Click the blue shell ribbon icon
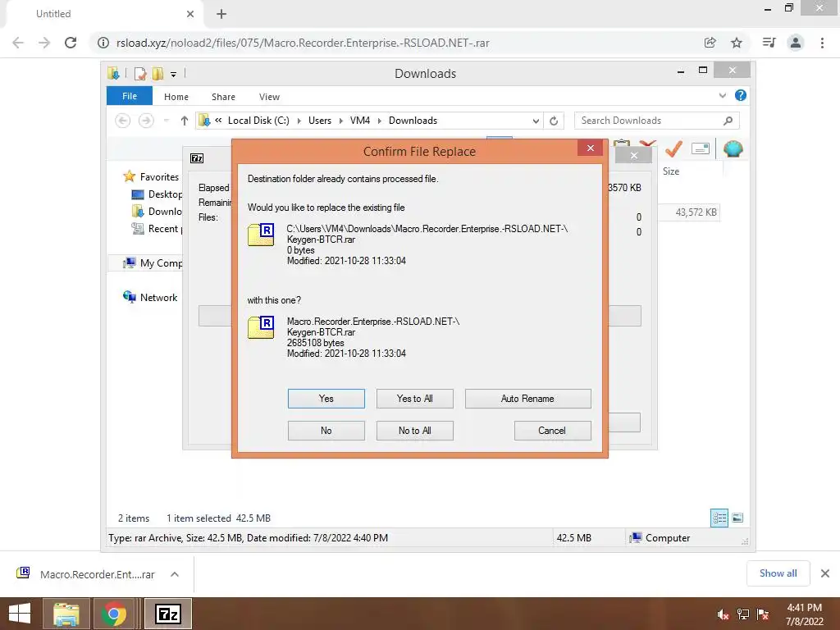The width and height of the screenshot is (840, 630). coord(733,148)
